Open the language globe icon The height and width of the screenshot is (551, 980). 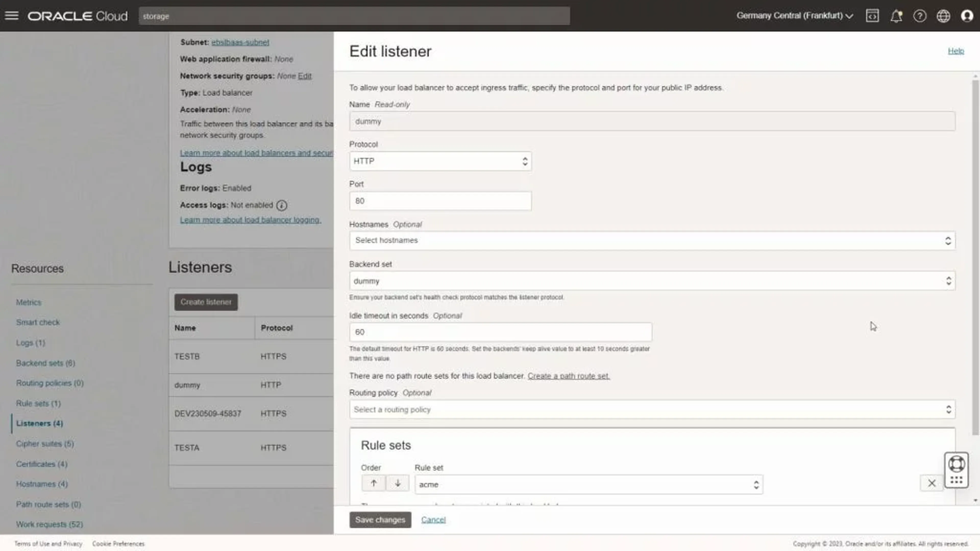coord(943,16)
